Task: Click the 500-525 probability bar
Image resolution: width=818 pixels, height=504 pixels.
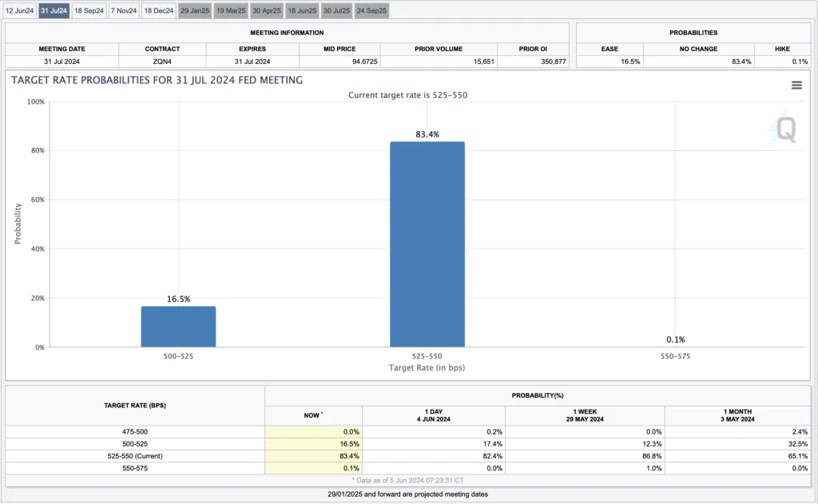Action: pos(178,327)
